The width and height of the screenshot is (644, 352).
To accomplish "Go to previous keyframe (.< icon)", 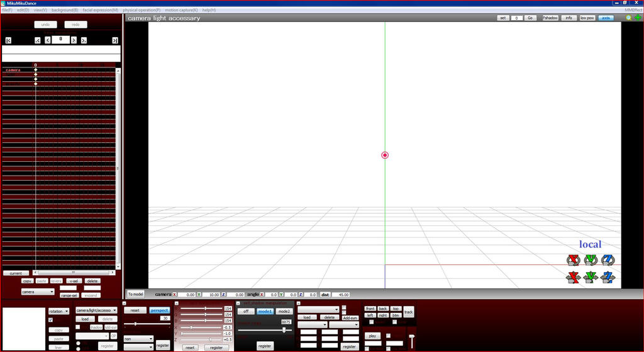I will [x=37, y=40].
